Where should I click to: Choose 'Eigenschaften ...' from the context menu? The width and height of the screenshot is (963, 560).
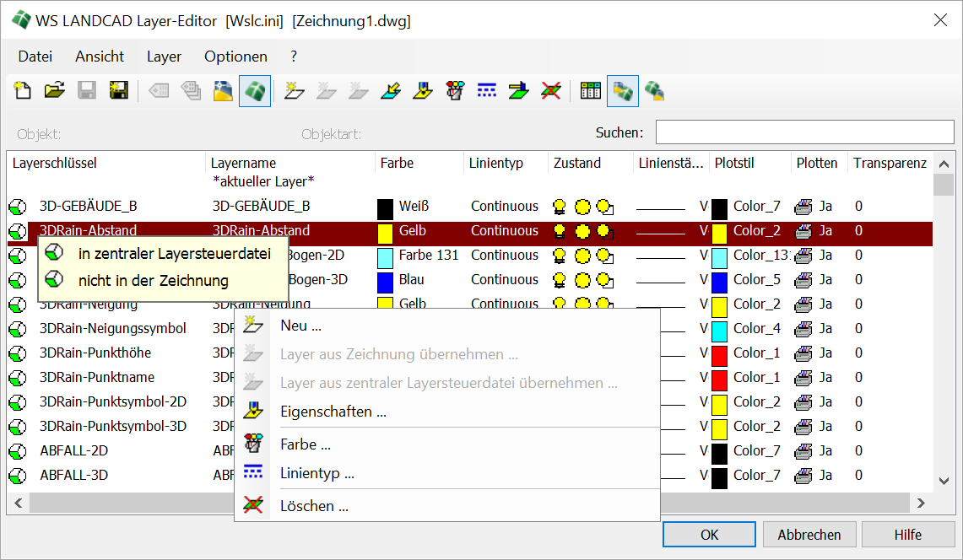[x=333, y=412]
